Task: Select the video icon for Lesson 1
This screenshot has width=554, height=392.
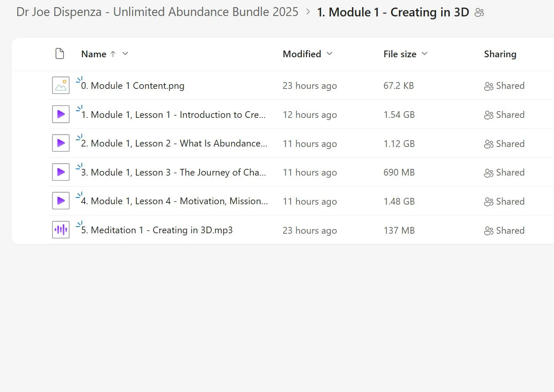Action: 61,114
